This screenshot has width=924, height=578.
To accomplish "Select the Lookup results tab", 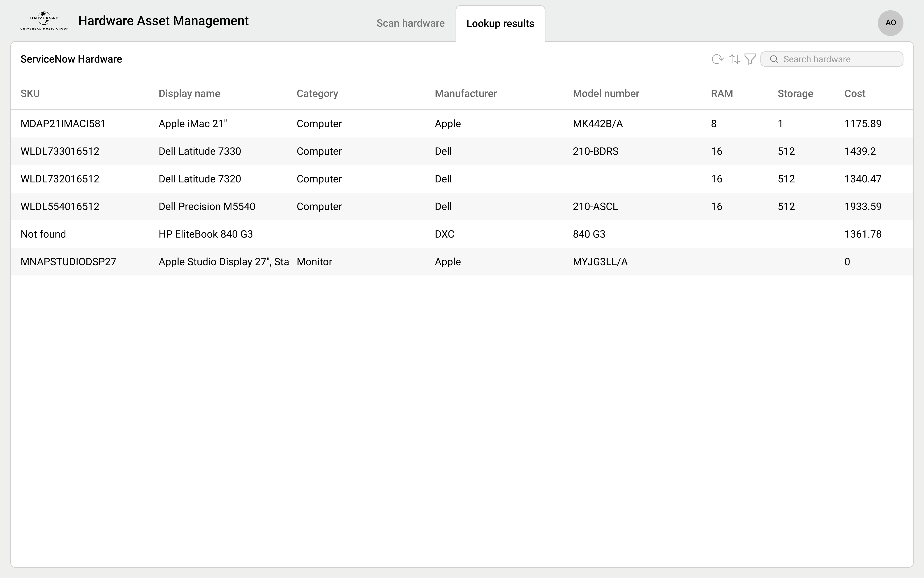I will tap(500, 23).
